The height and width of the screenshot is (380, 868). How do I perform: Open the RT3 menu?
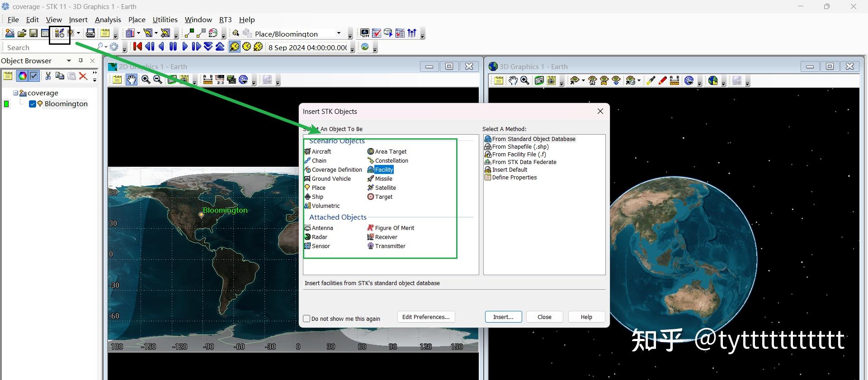coord(225,19)
